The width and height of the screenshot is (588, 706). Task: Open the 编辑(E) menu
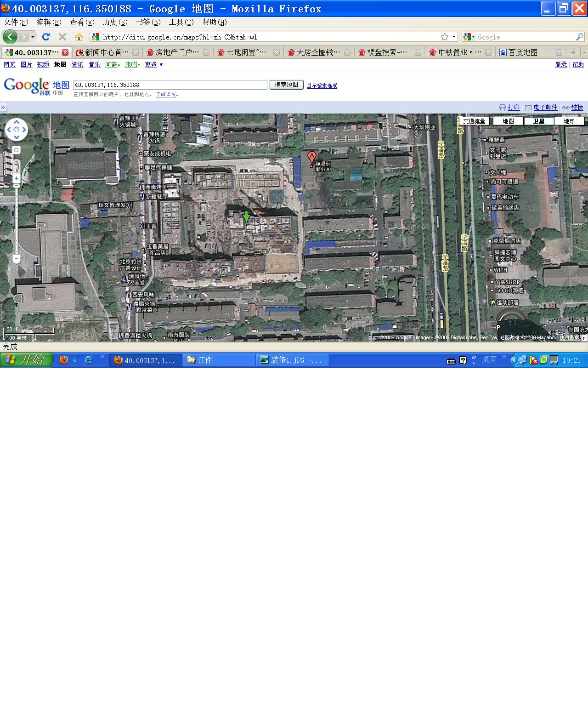[x=49, y=22]
